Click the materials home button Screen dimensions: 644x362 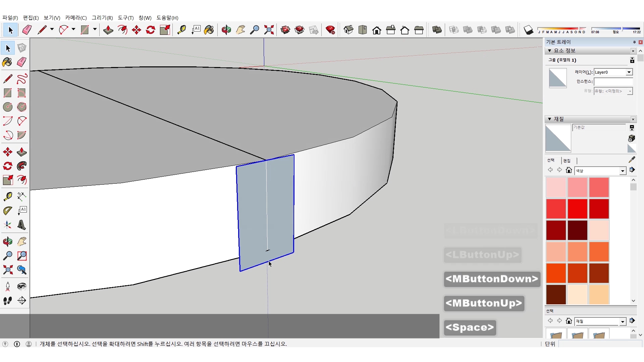click(569, 170)
